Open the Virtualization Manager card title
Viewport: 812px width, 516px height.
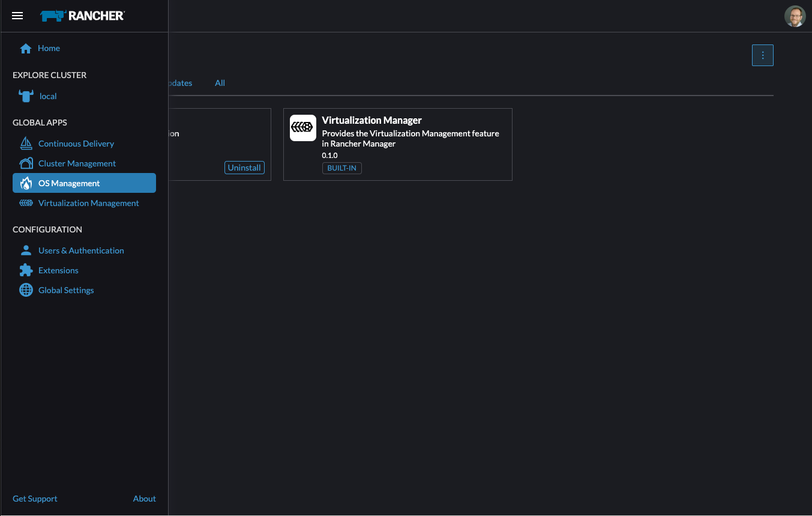(x=371, y=120)
